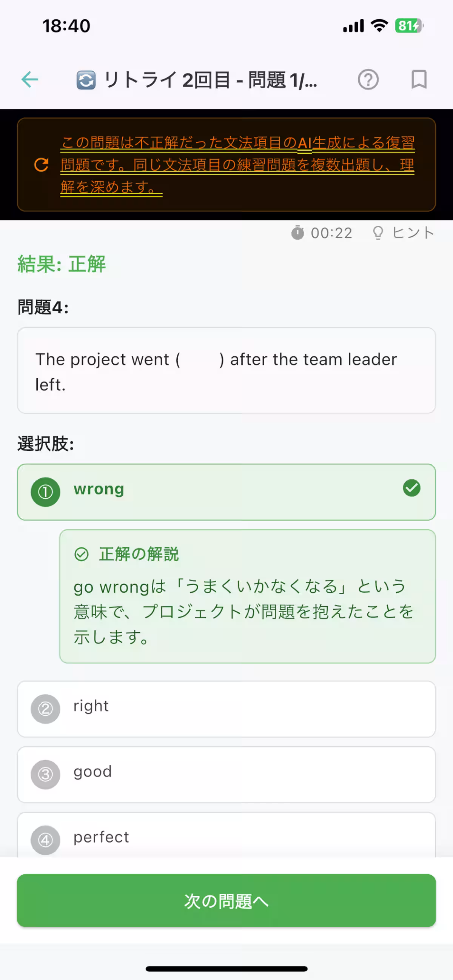Viewport: 453px width, 980px height.
Task: Tap the timer stopwatch icon showing 00:22
Action: [x=298, y=233]
